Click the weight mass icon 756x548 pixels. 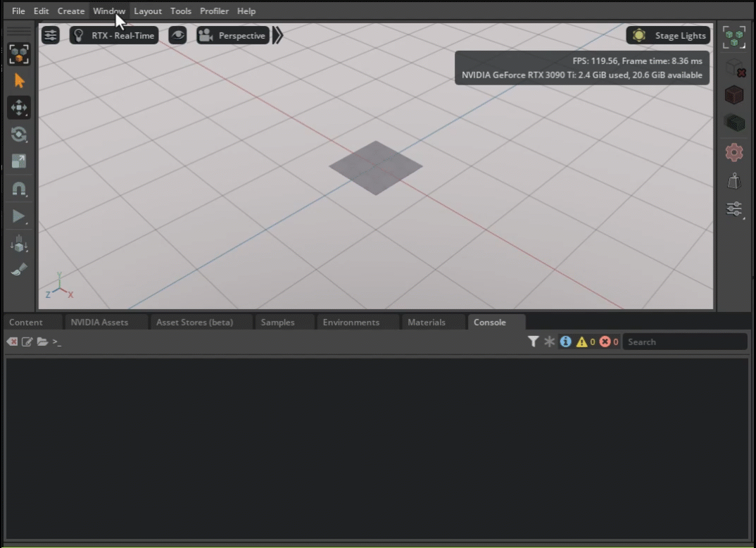(733, 181)
